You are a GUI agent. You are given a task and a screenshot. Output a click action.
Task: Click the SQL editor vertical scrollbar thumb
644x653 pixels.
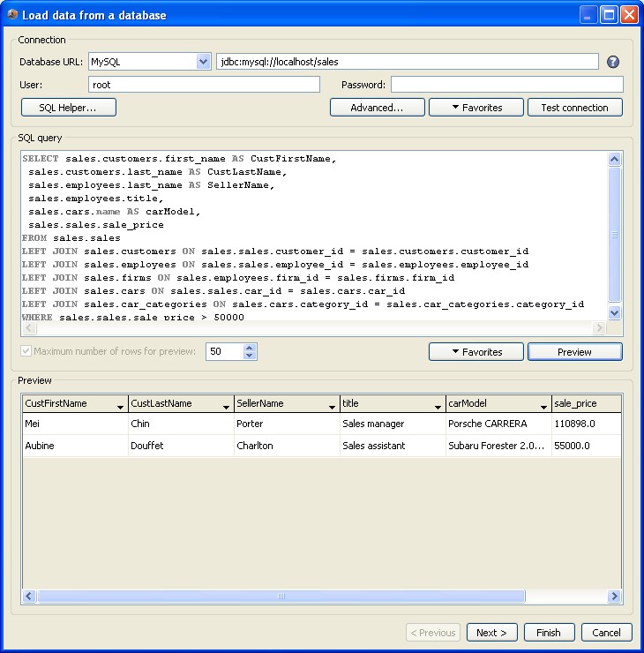(x=614, y=235)
